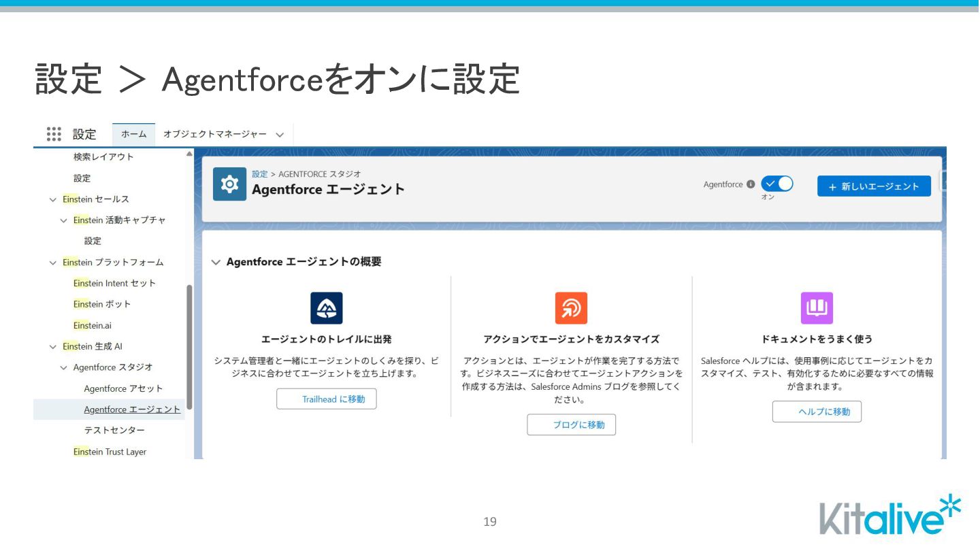Image resolution: width=980 pixels, height=551 pixels.
Task: Click the Agentforce スタジオ label
Action: click(113, 367)
